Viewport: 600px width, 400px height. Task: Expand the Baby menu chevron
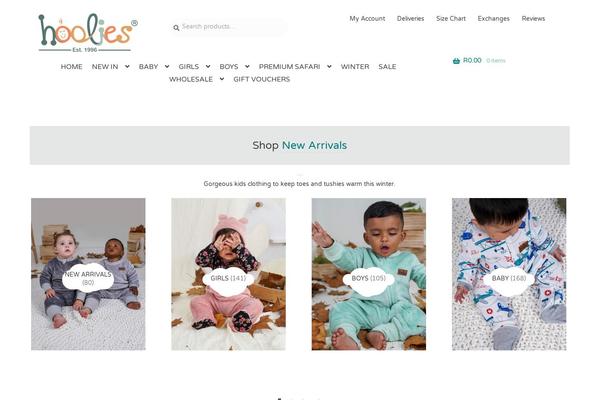[167, 67]
